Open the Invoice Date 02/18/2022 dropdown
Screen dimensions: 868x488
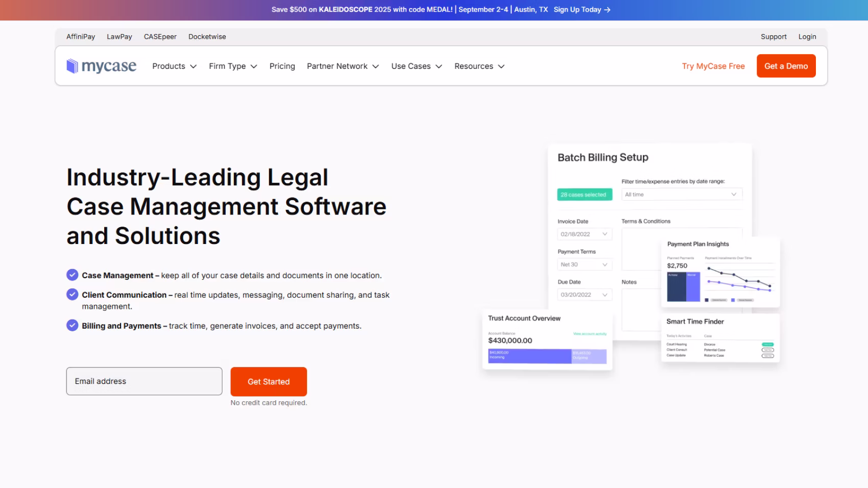pyautogui.click(x=585, y=234)
